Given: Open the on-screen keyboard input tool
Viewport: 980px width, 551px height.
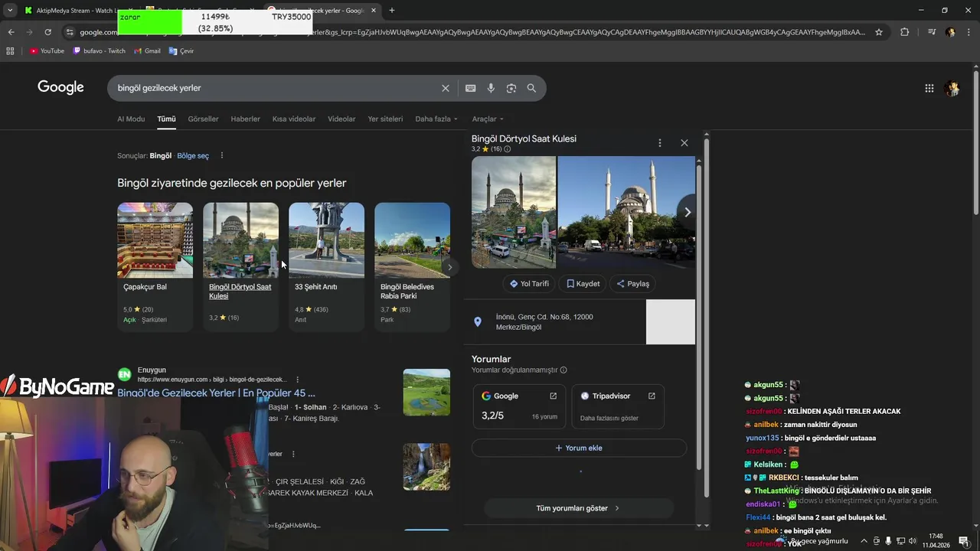Looking at the screenshot, I should [470, 88].
